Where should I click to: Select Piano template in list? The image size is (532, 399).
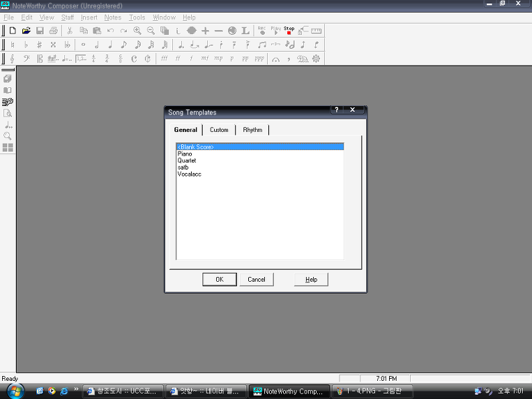260,153
